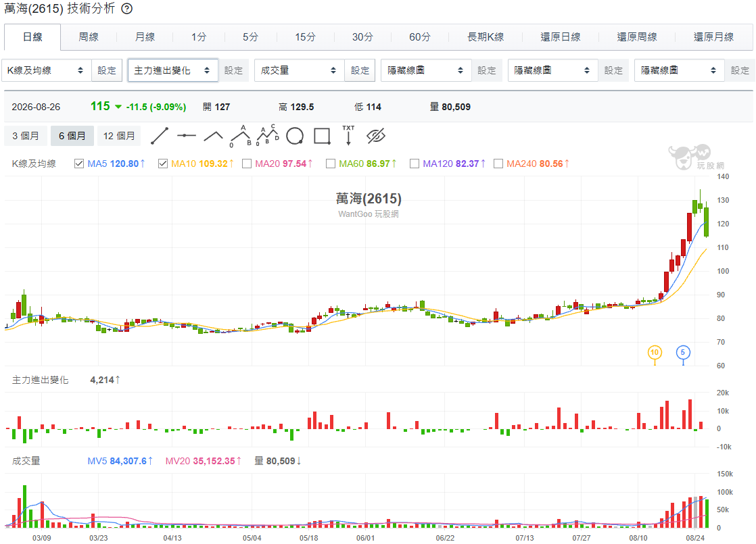The height and width of the screenshot is (544, 756).
Task: Switch to the 1分 tab
Action: tap(199, 37)
